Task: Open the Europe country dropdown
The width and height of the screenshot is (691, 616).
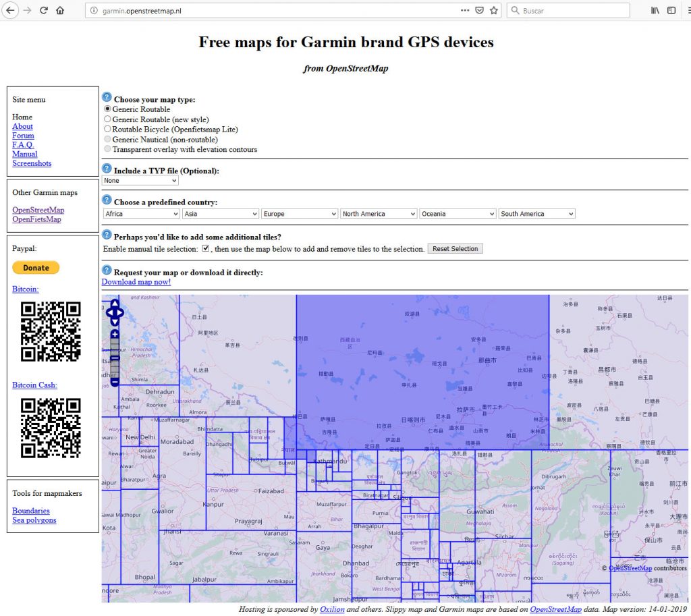Action: tap(300, 214)
